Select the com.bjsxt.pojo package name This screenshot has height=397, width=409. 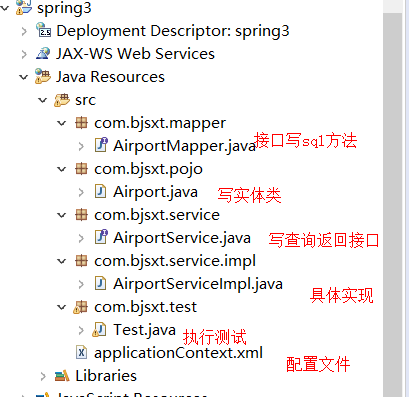point(148,169)
